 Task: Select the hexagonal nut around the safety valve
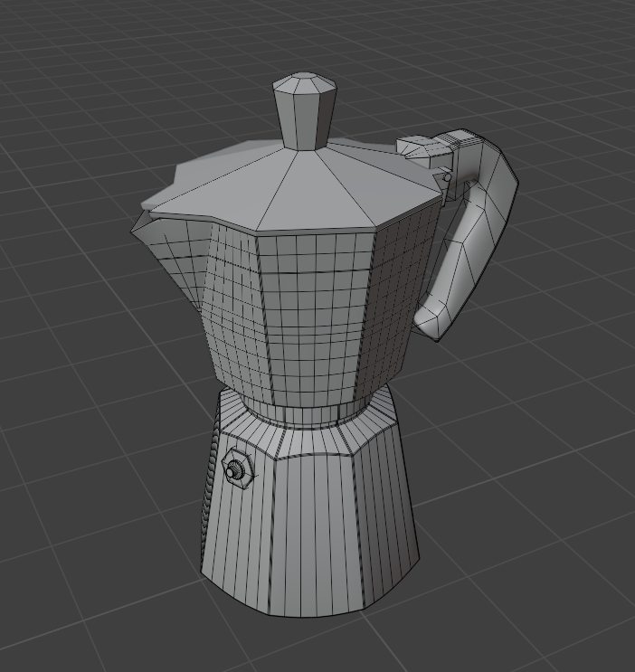(x=237, y=469)
